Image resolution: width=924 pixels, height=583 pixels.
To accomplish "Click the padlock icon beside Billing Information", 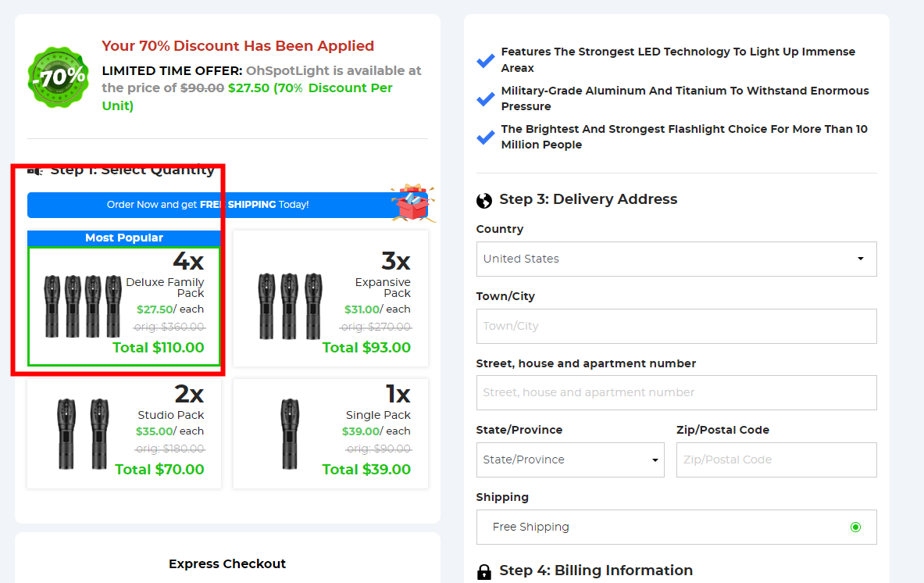I will (x=484, y=571).
